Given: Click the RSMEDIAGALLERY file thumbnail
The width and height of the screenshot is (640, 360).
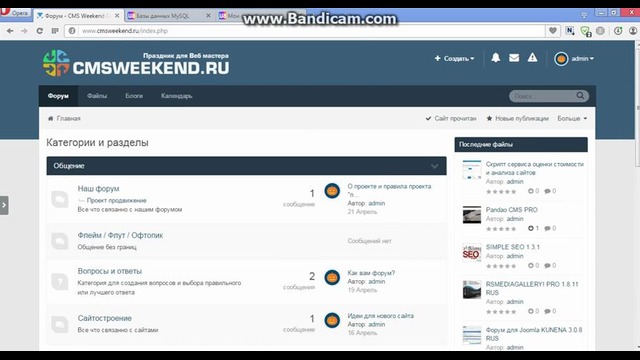Looking at the screenshot, I should (x=471, y=289).
